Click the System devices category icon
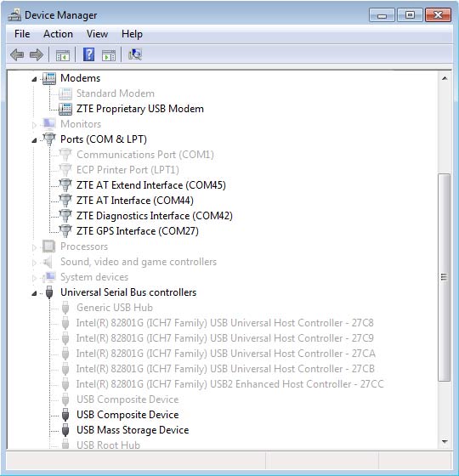 coord(49,277)
